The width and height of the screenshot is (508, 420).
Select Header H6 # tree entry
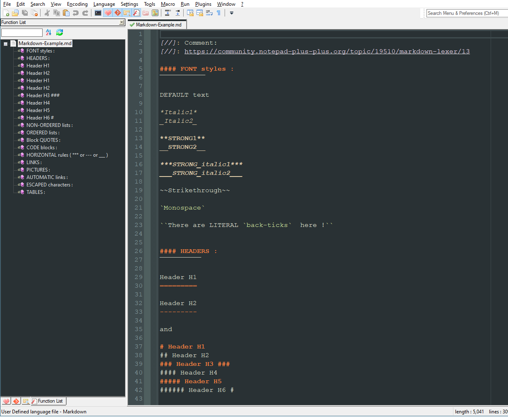(x=40, y=118)
